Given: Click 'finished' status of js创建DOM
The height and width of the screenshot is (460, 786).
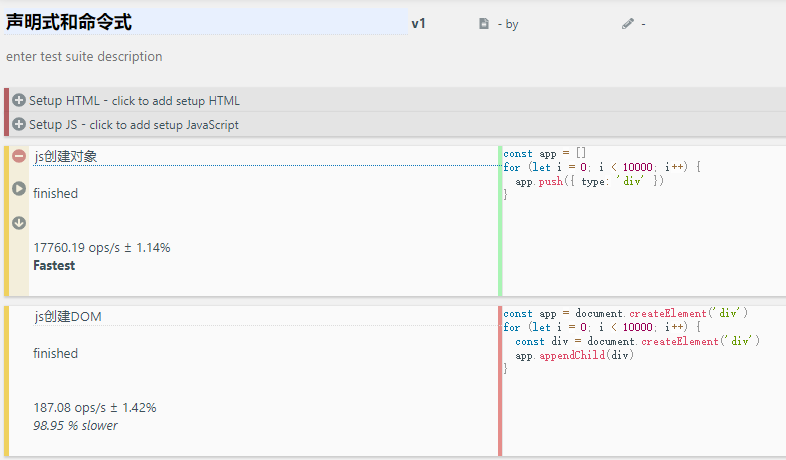Looking at the screenshot, I should (56, 353).
